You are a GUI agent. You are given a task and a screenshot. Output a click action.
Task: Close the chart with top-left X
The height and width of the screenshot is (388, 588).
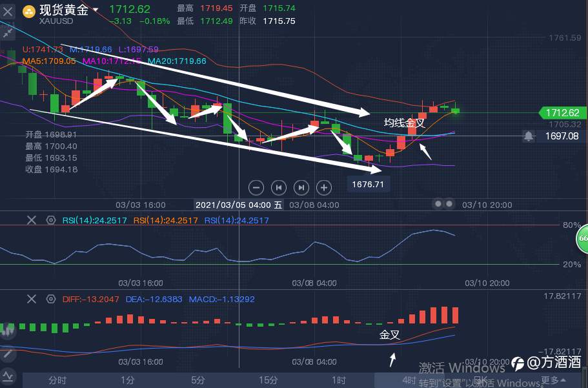tap(8, 12)
